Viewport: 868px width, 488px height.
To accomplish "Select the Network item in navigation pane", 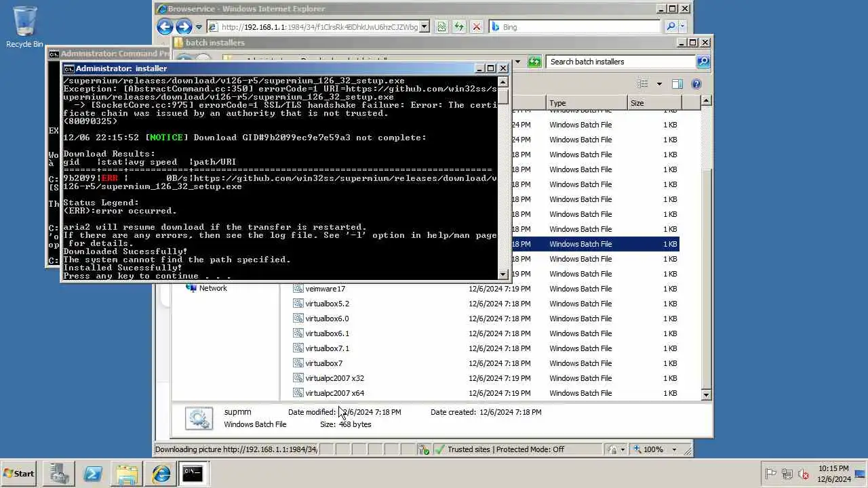I will click(206, 288).
